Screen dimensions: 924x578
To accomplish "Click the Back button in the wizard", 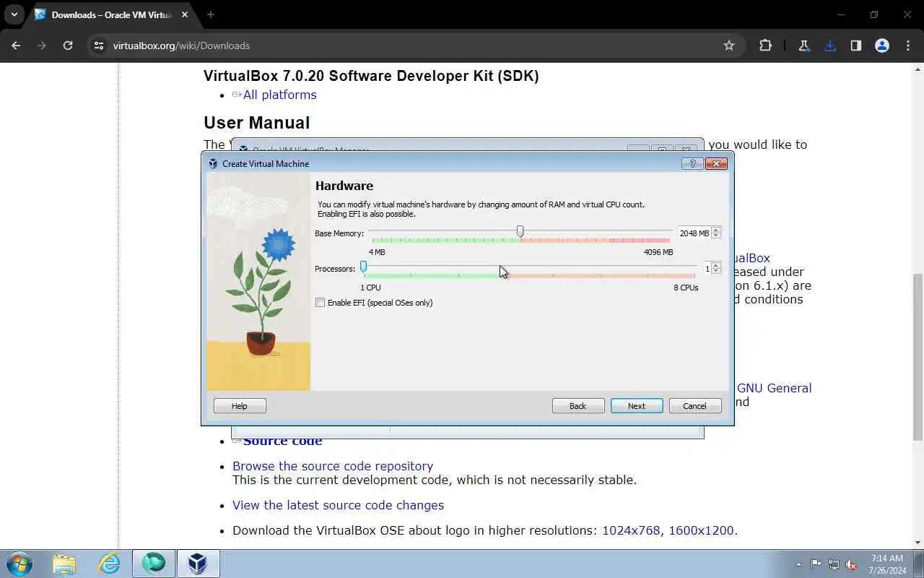I will click(578, 406).
